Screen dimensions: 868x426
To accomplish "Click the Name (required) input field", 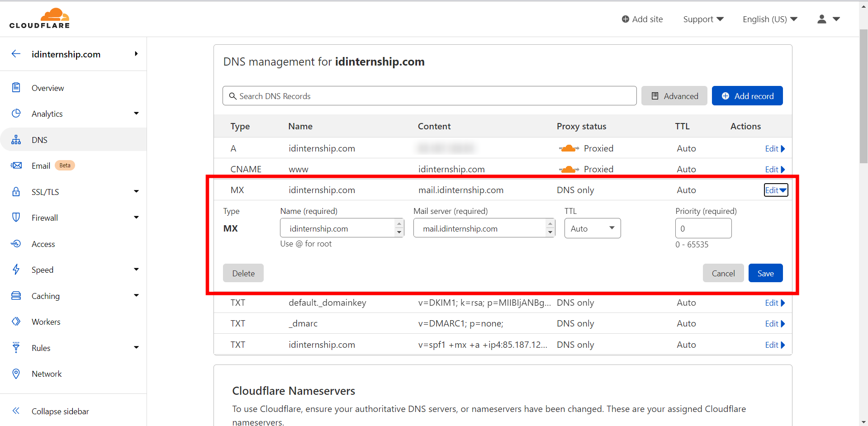I will (342, 228).
